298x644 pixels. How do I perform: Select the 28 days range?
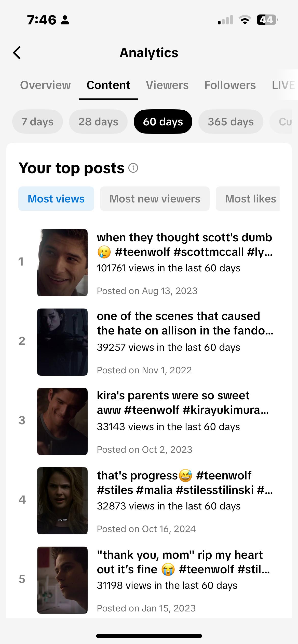98,122
